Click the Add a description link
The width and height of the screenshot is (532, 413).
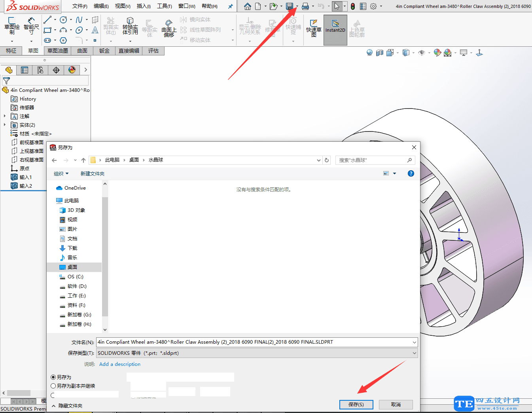point(119,364)
